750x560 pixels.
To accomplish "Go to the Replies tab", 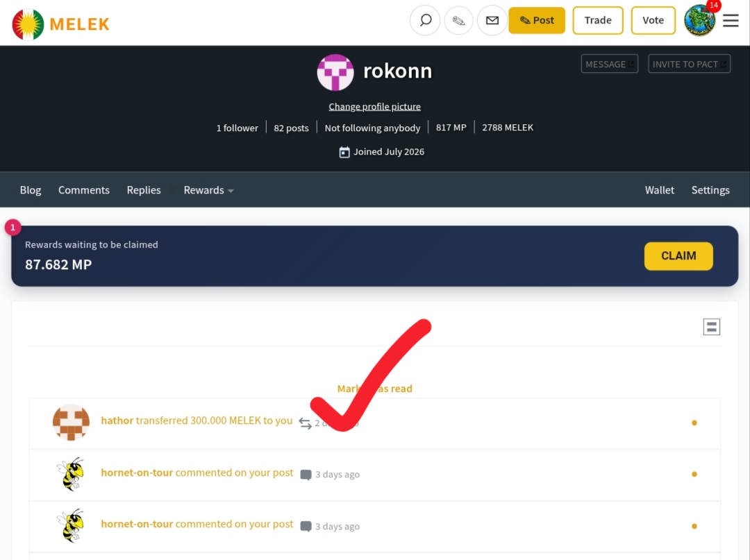I will tap(144, 190).
